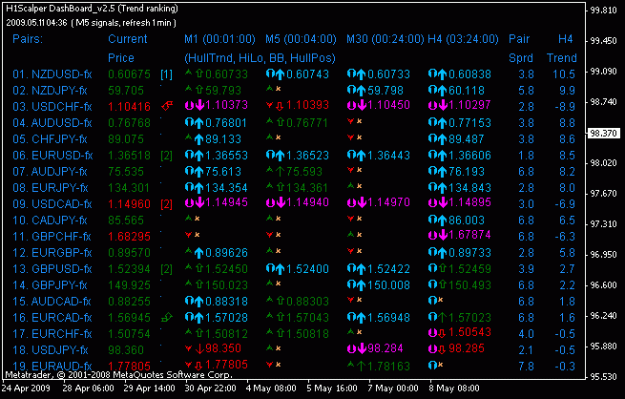Click the 11. GBPCHF-fx pair label
This screenshot has width=625, height=399.
52,236
